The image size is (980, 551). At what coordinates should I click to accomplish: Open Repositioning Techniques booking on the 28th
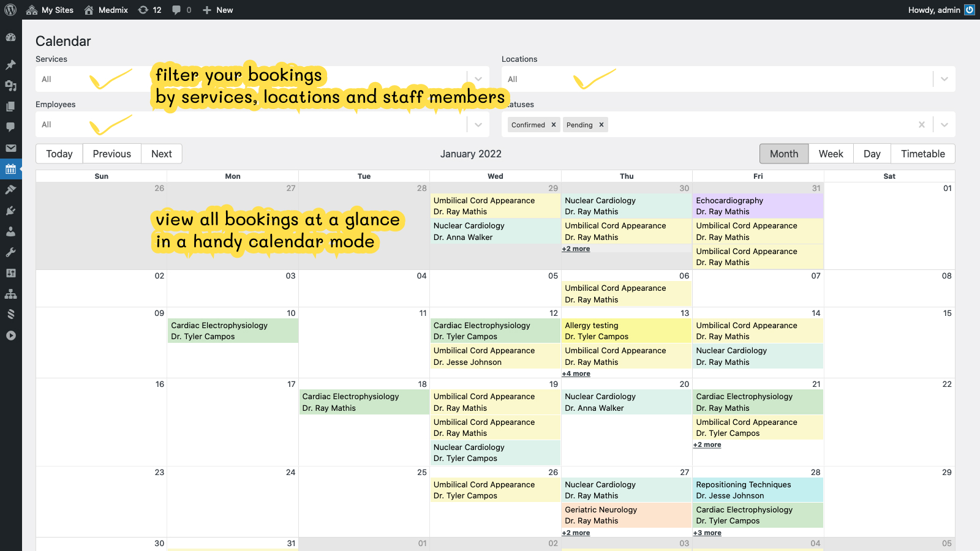pyautogui.click(x=758, y=490)
